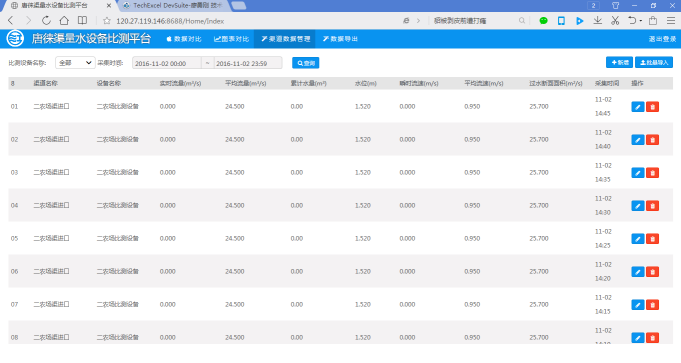Delete row 08 using the red trash icon

652,338
